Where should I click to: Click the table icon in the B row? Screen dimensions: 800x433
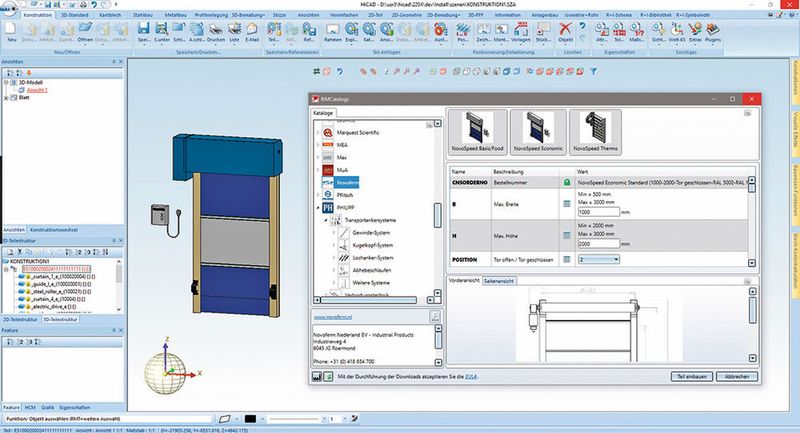(566, 204)
